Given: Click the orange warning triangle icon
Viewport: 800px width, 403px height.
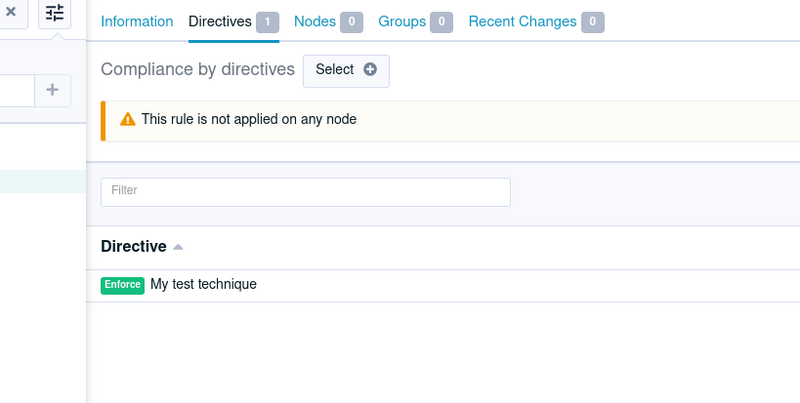Looking at the screenshot, I should tap(128, 119).
